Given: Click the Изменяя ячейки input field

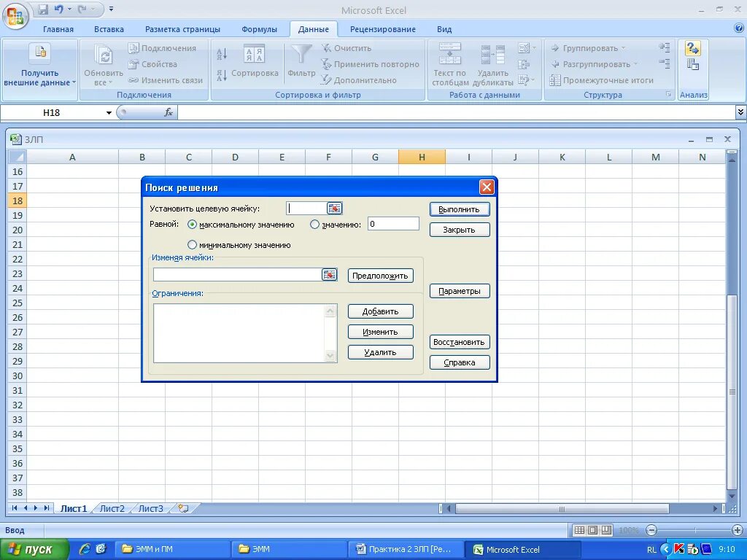Looking at the screenshot, I should point(237,274).
